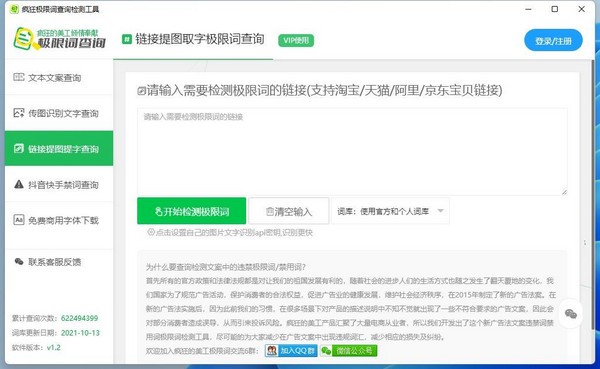The width and height of the screenshot is (600, 369).
Task: Minimize the window
Action: tap(528, 9)
